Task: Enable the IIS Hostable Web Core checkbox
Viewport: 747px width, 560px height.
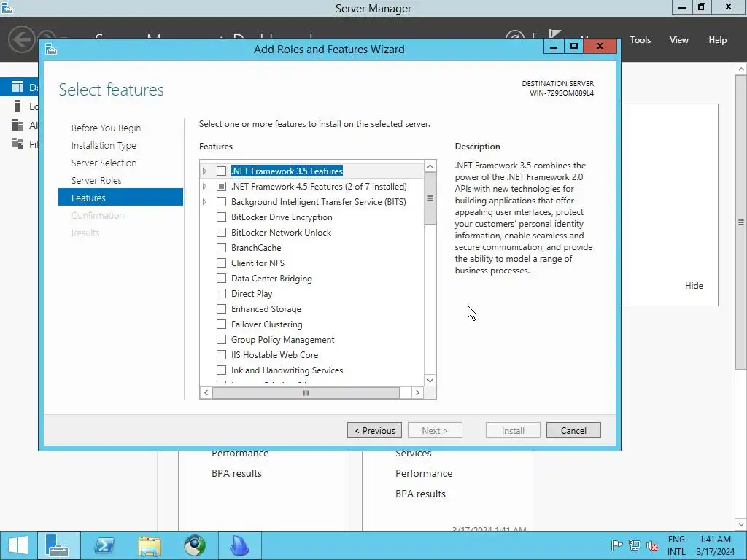Action: point(221,355)
